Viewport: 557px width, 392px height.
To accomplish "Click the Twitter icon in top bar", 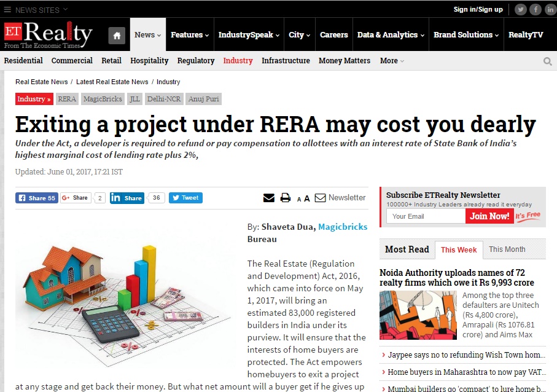I will (520, 10).
